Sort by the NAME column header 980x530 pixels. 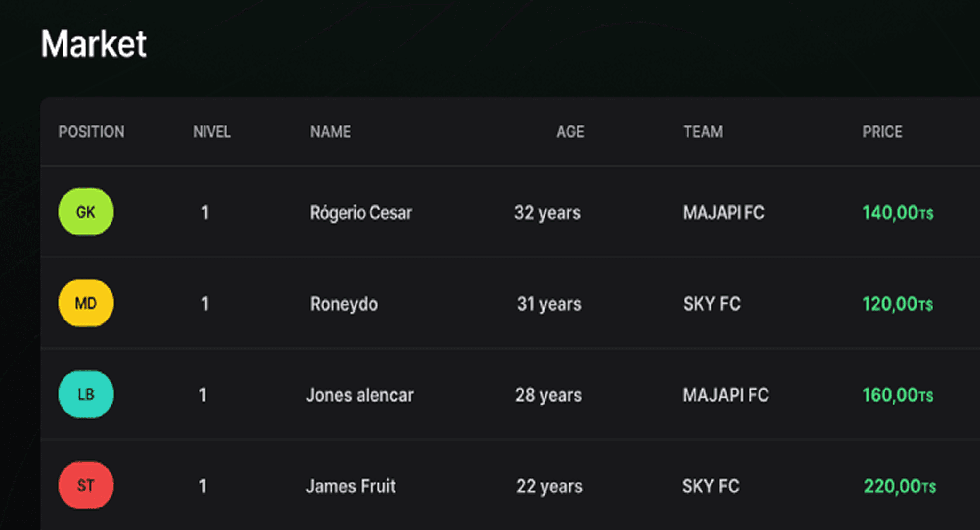(330, 132)
